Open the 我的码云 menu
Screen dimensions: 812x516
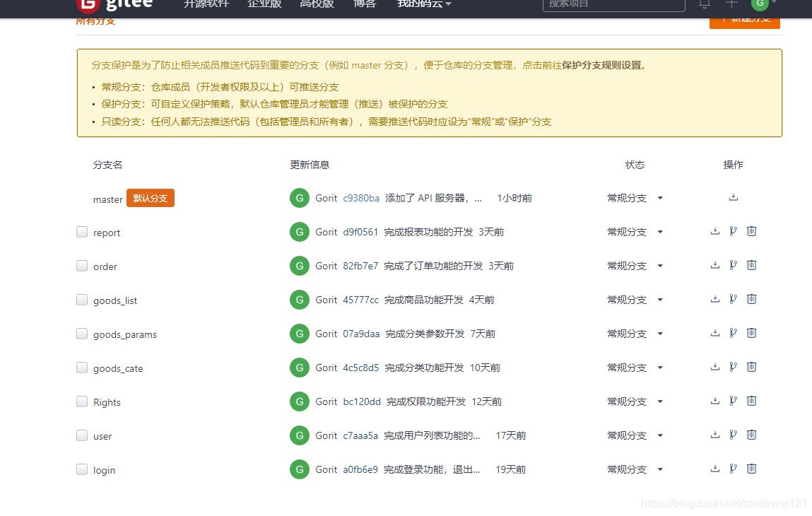[423, 4]
